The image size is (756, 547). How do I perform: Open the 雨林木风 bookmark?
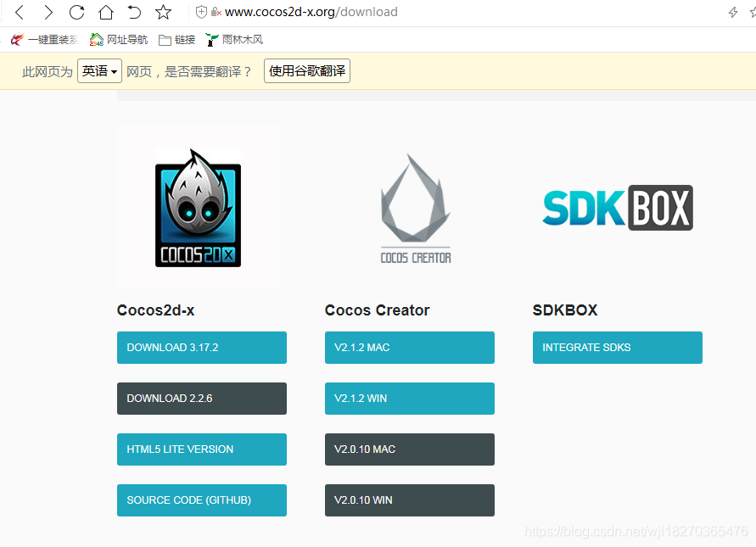[x=234, y=40]
